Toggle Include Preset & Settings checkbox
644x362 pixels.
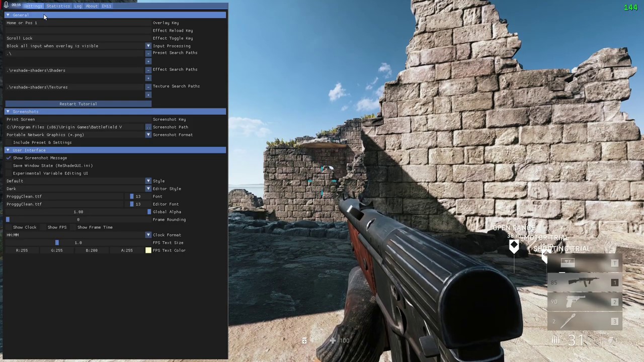pyautogui.click(x=9, y=143)
